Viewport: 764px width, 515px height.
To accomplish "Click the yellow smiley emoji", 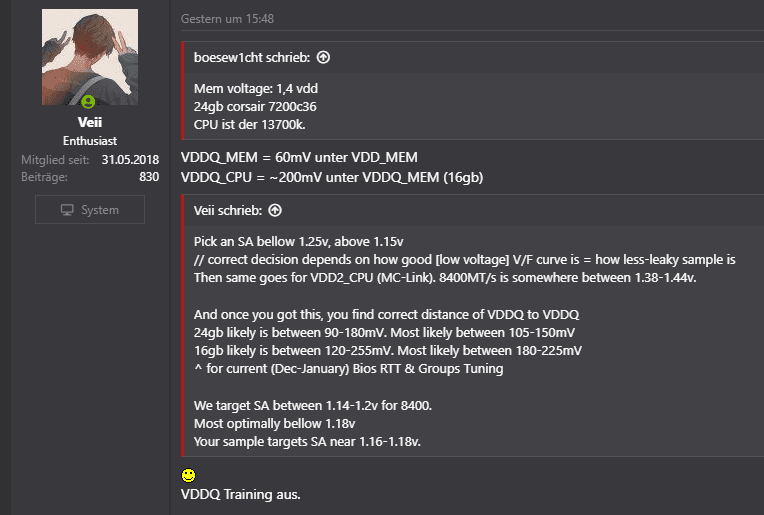I will pos(189,475).
